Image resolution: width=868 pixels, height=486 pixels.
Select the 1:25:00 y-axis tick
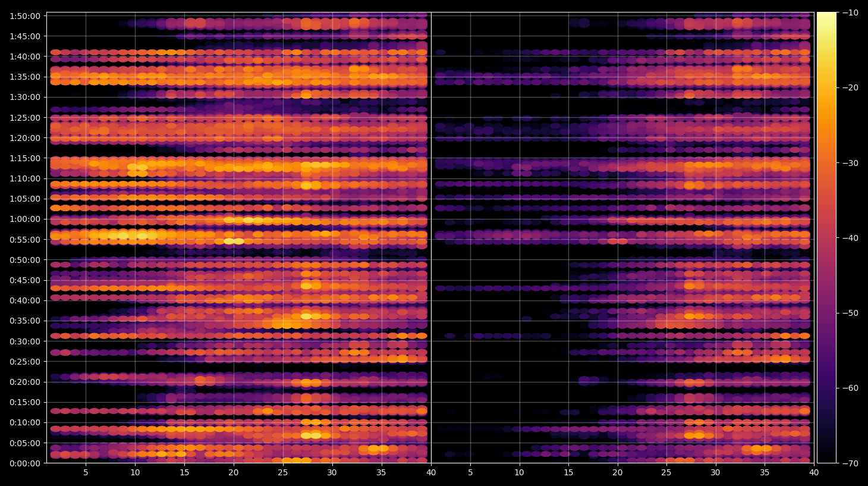pos(25,118)
